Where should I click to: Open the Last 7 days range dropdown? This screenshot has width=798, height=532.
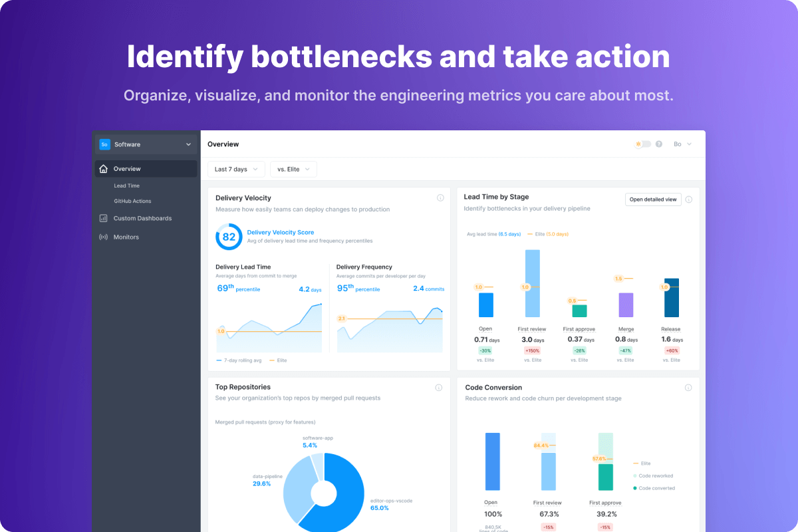click(236, 170)
